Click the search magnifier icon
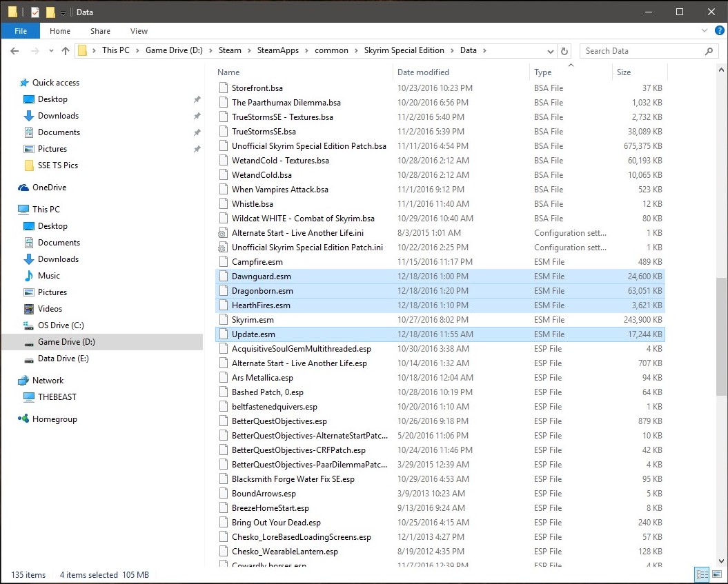 709,51
